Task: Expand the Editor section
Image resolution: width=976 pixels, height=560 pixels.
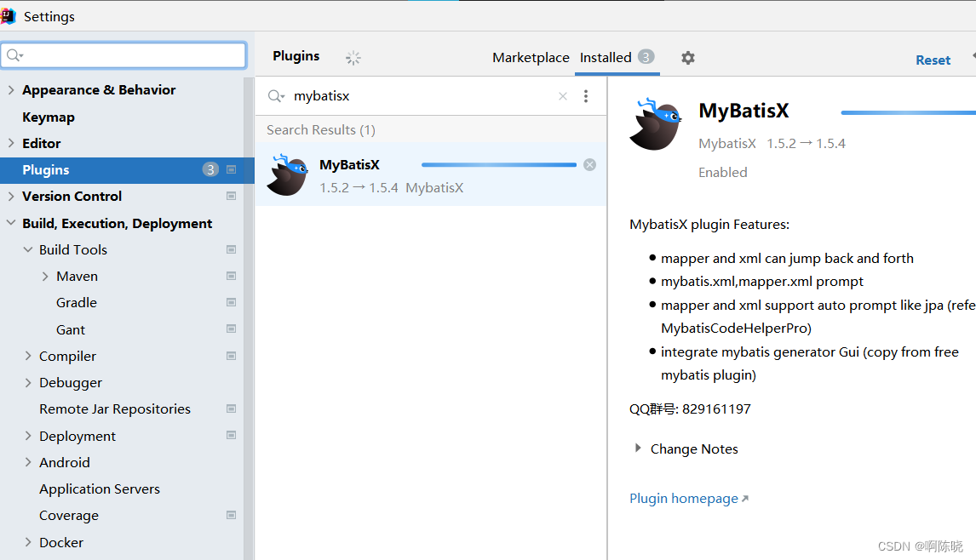Action: click(11, 143)
